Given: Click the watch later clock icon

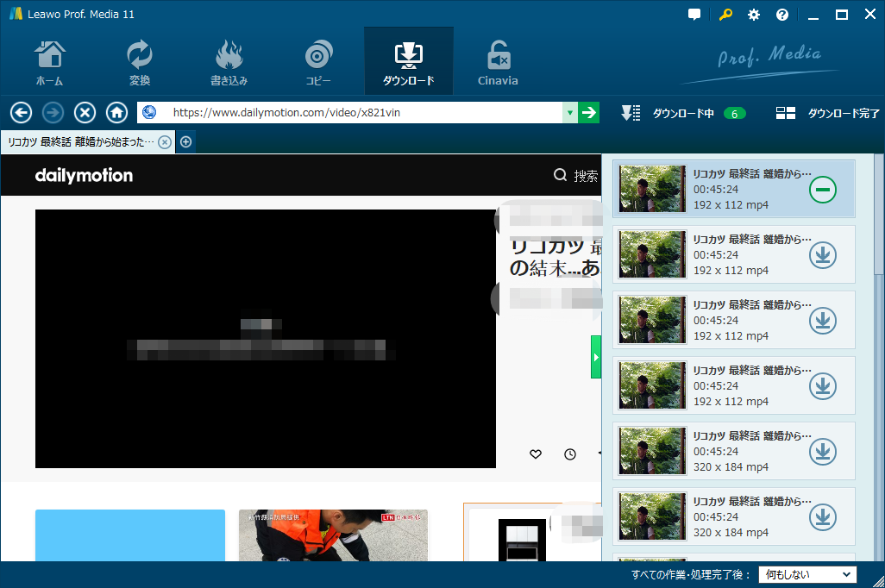Looking at the screenshot, I should (x=570, y=454).
